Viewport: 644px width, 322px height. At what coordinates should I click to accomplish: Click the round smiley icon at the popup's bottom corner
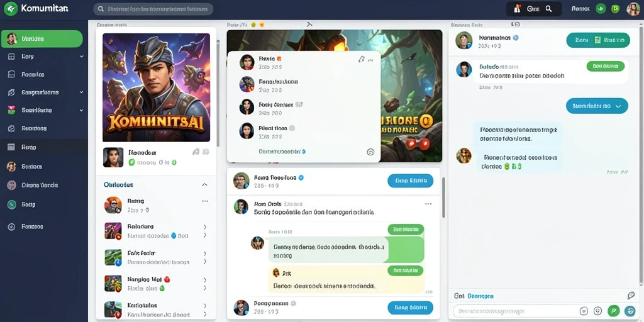click(x=370, y=152)
